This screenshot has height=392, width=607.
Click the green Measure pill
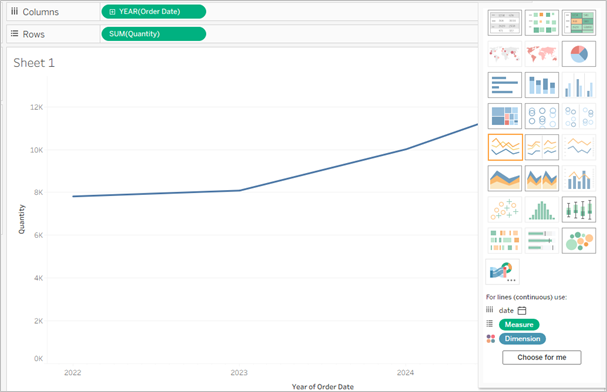(x=519, y=324)
